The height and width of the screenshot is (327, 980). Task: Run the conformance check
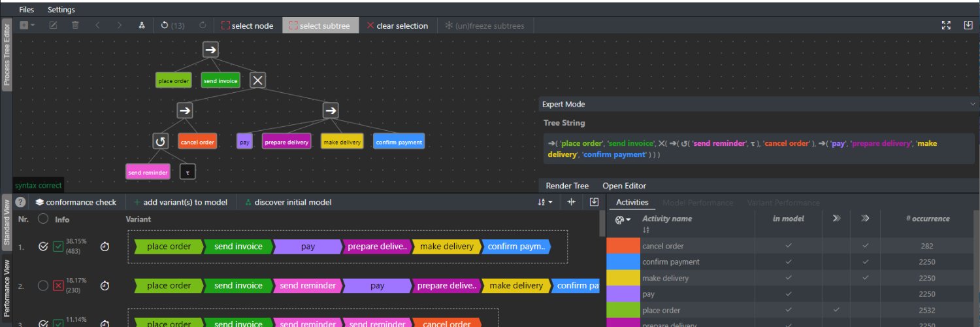(76, 202)
